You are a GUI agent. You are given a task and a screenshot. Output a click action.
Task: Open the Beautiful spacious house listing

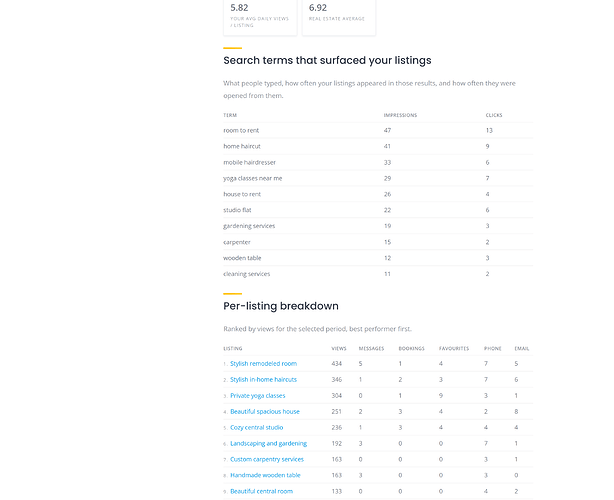[265, 412]
